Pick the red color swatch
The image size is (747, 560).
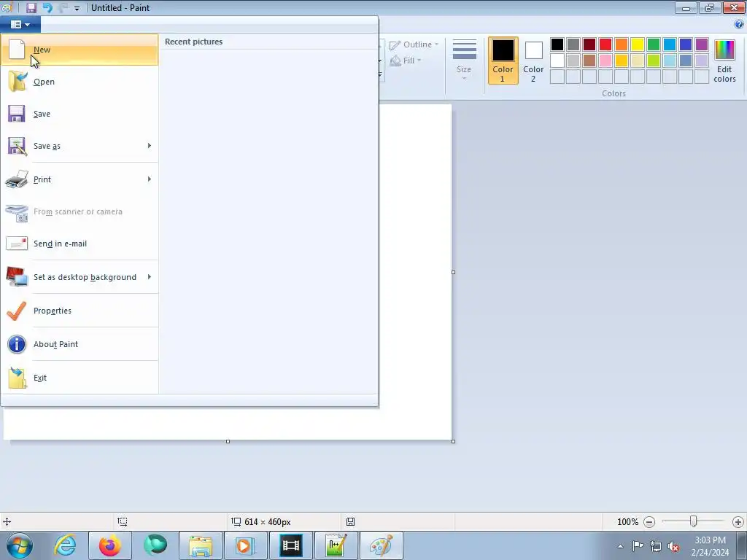click(x=605, y=44)
